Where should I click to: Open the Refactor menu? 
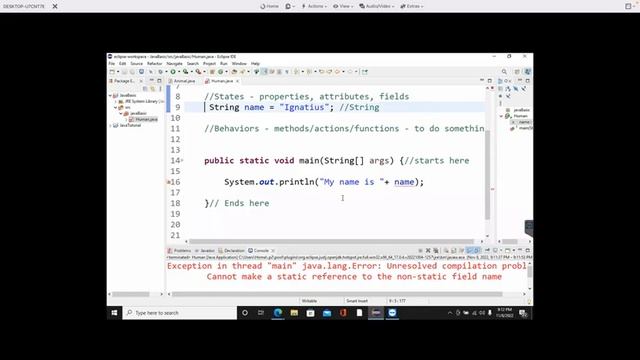(154, 64)
